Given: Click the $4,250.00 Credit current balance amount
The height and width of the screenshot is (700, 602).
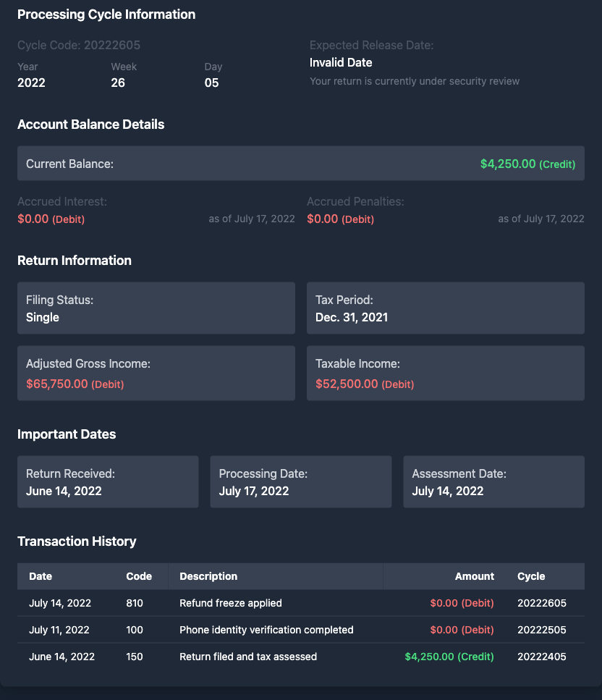Looking at the screenshot, I should click(x=527, y=164).
